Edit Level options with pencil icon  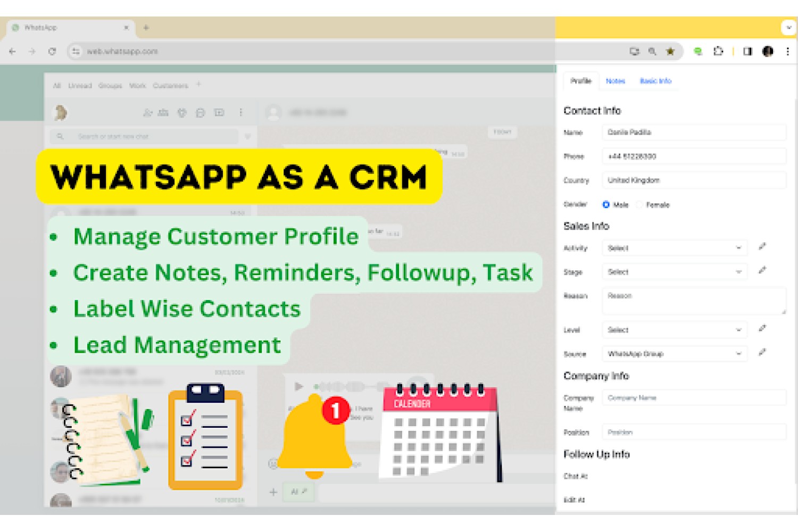(762, 328)
